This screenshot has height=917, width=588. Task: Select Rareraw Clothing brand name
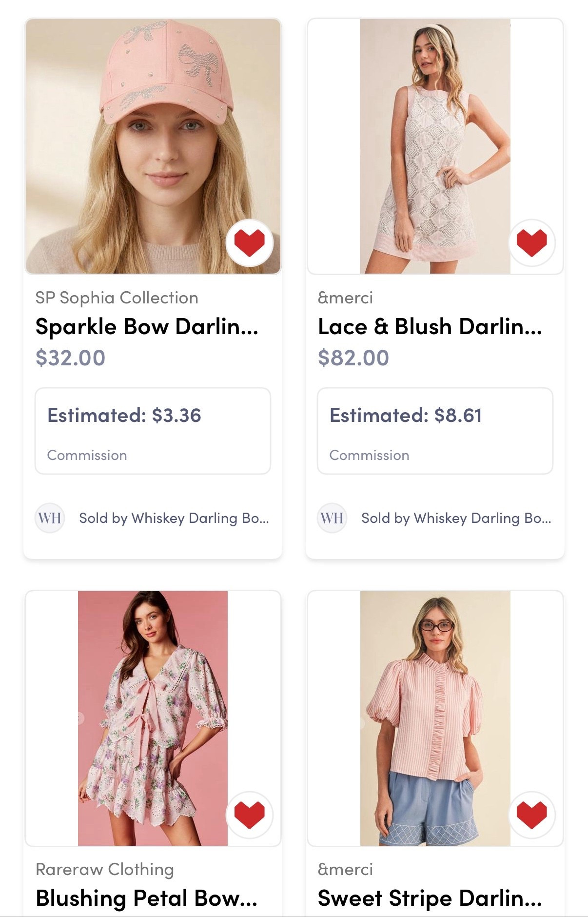pos(105,869)
